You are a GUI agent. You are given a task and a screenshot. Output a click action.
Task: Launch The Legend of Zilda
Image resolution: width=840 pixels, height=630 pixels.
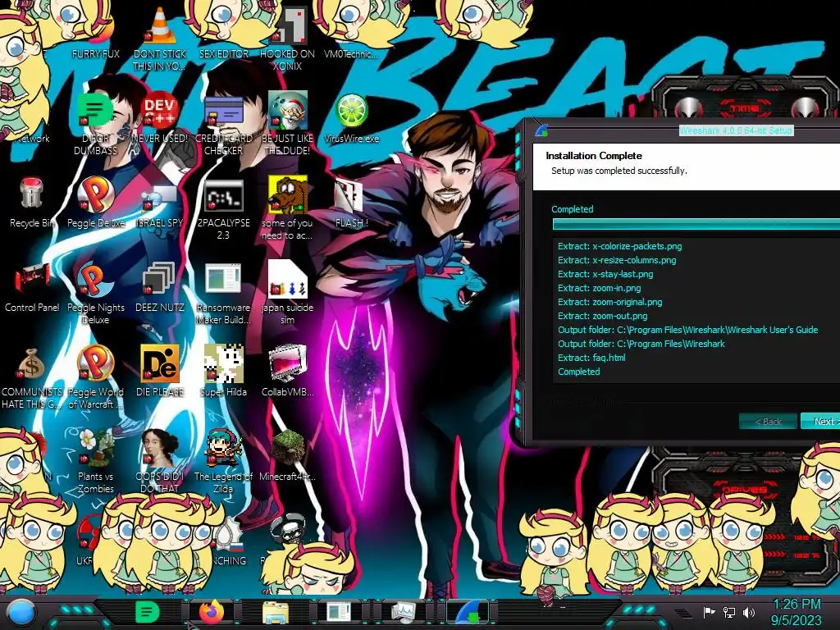pyautogui.click(x=224, y=448)
